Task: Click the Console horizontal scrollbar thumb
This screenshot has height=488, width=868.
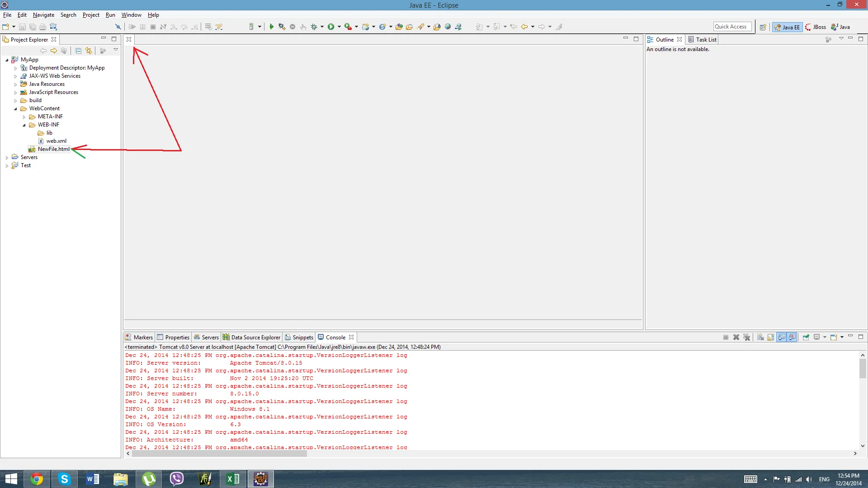Action: click(219, 454)
